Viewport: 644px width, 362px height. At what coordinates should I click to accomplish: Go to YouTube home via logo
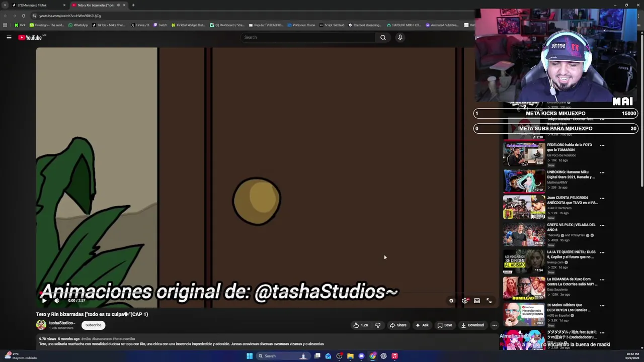[x=30, y=37]
